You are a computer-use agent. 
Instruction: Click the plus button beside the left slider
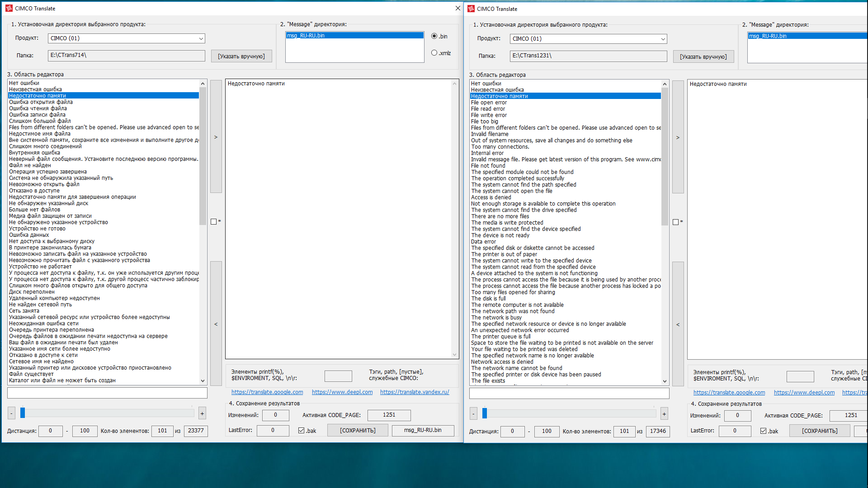(x=202, y=413)
